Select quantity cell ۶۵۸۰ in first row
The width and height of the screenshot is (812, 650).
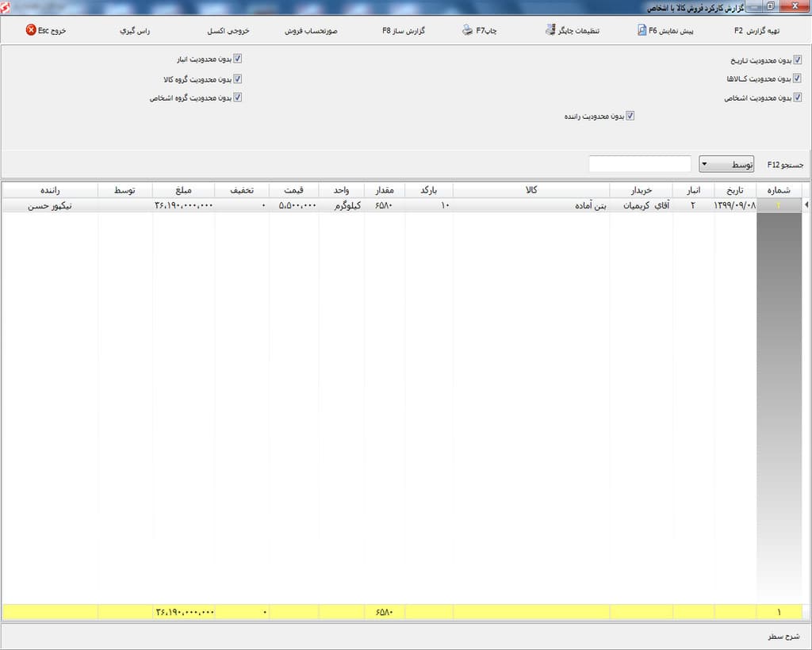pos(385,205)
